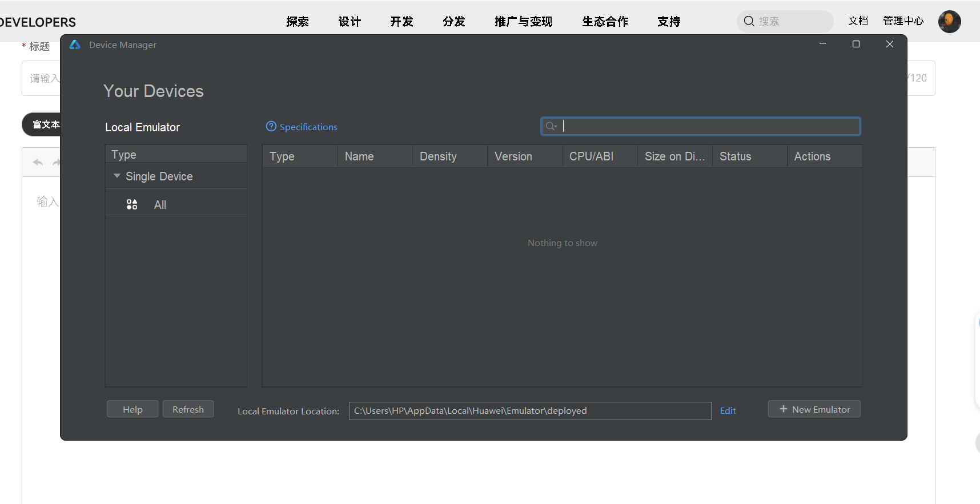Open the user avatar in the website header

click(949, 22)
